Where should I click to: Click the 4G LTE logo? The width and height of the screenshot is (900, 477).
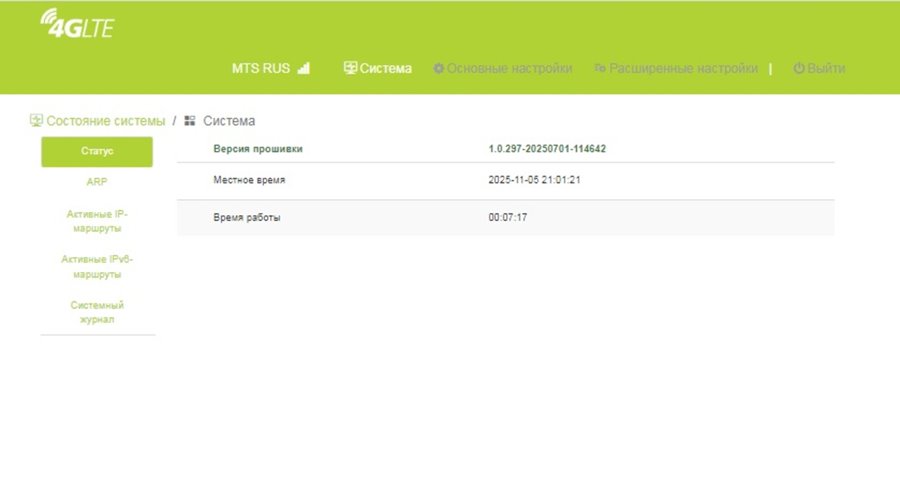(77, 24)
